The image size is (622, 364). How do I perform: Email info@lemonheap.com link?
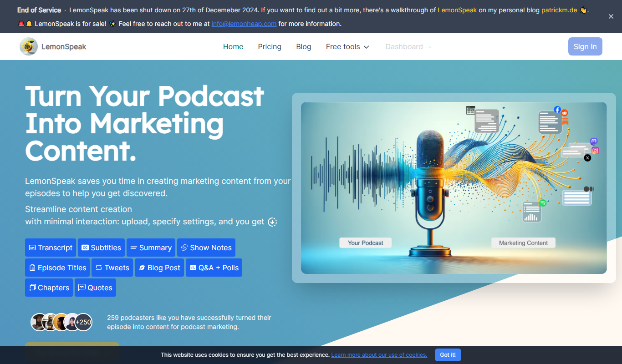coord(244,24)
